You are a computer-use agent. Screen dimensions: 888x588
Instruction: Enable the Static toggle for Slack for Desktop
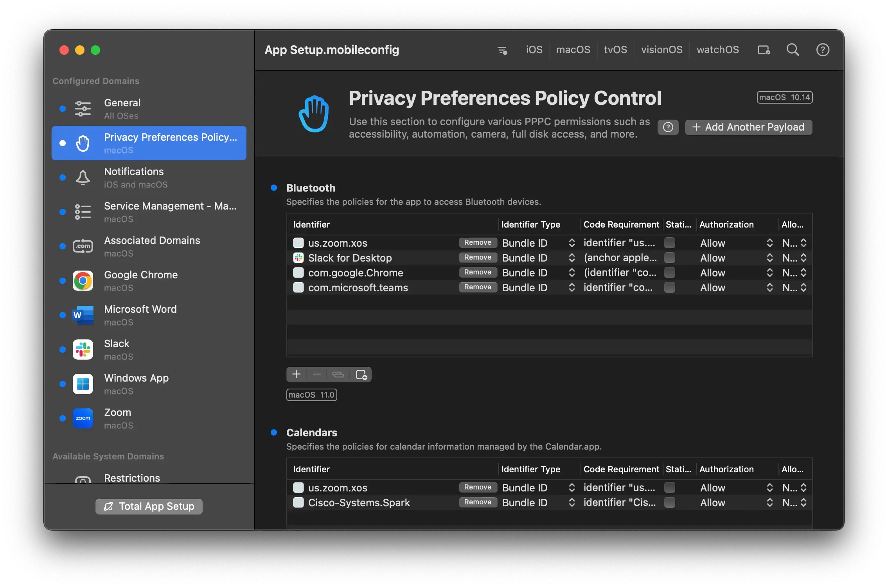[x=669, y=258]
